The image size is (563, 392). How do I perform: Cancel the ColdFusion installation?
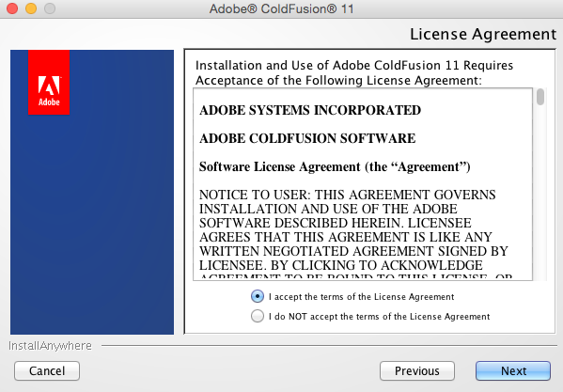pyautogui.click(x=47, y=370)
